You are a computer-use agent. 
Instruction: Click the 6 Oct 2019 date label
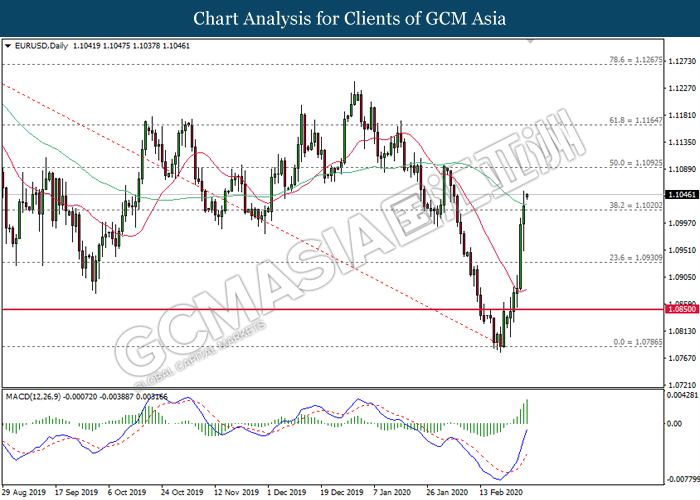pos(127,492)
